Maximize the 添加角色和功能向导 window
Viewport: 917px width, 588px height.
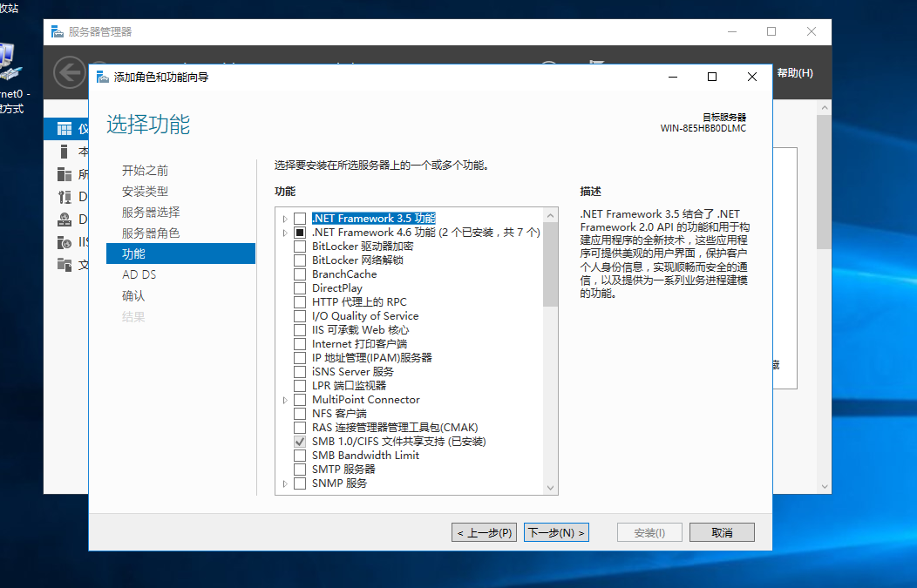712,77
